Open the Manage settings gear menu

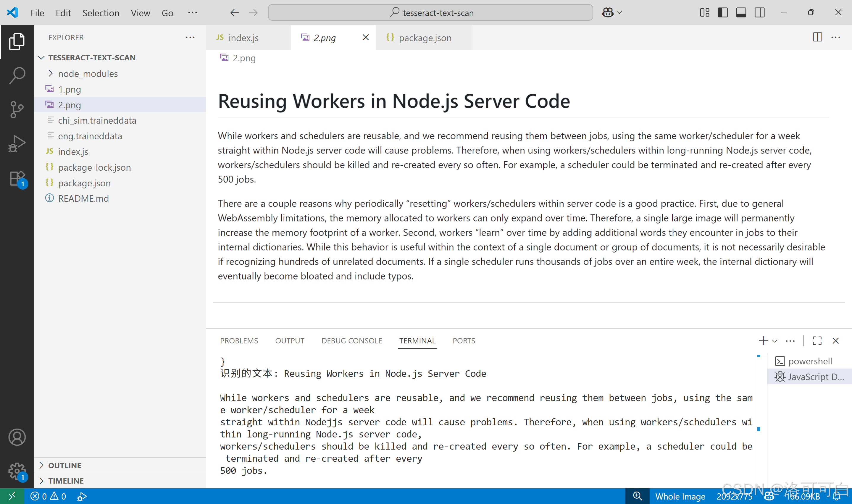point(17,471)
